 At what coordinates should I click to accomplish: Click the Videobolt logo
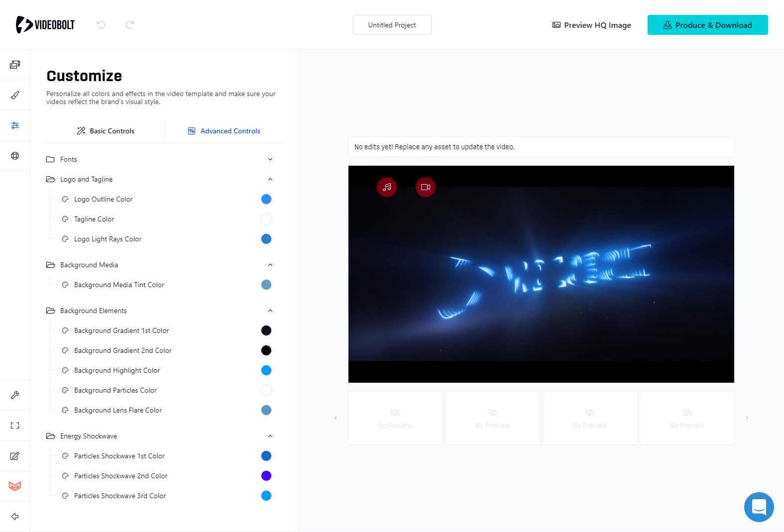(x=45, y=24)
